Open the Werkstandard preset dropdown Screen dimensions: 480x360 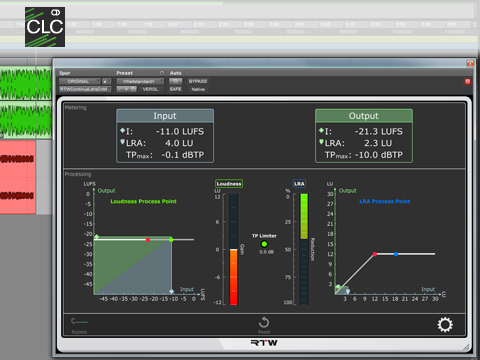coord(140,81)
